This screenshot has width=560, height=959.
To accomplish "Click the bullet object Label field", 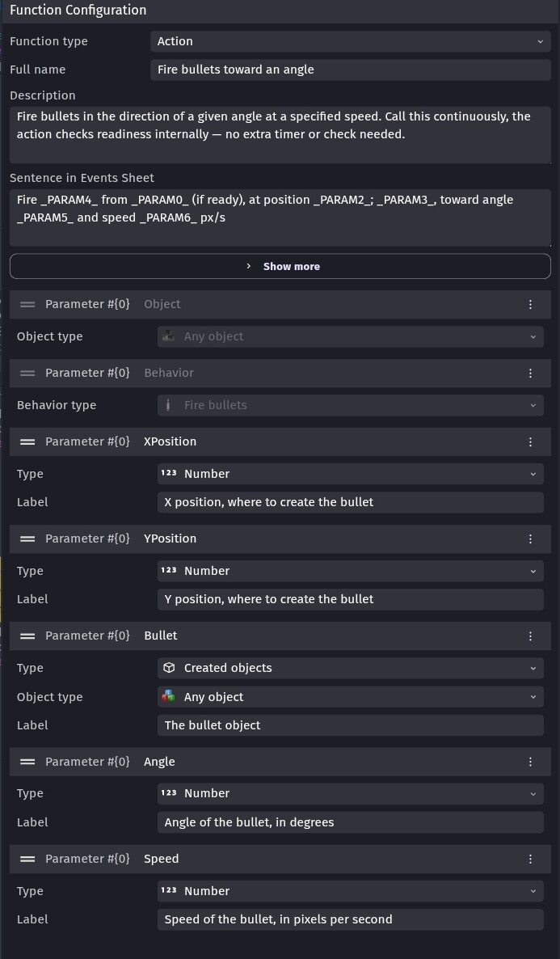I will 350,725.
